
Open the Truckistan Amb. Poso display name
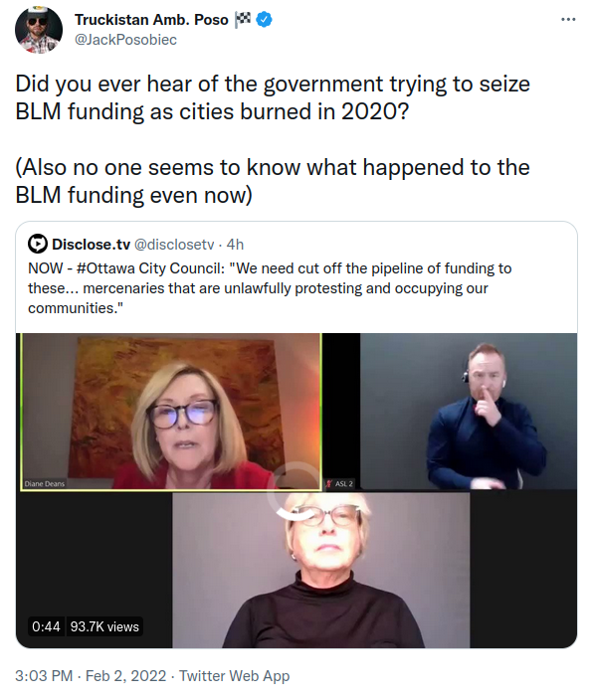(x=151, y=20)
